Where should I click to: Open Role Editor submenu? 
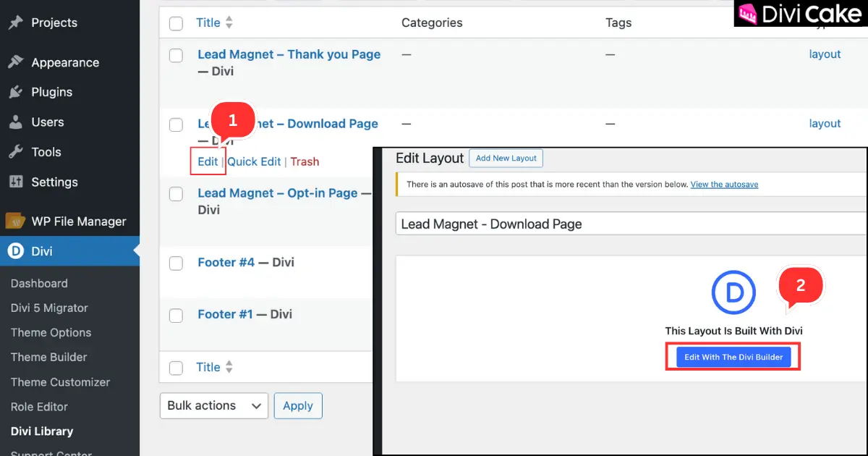point(39,406)
